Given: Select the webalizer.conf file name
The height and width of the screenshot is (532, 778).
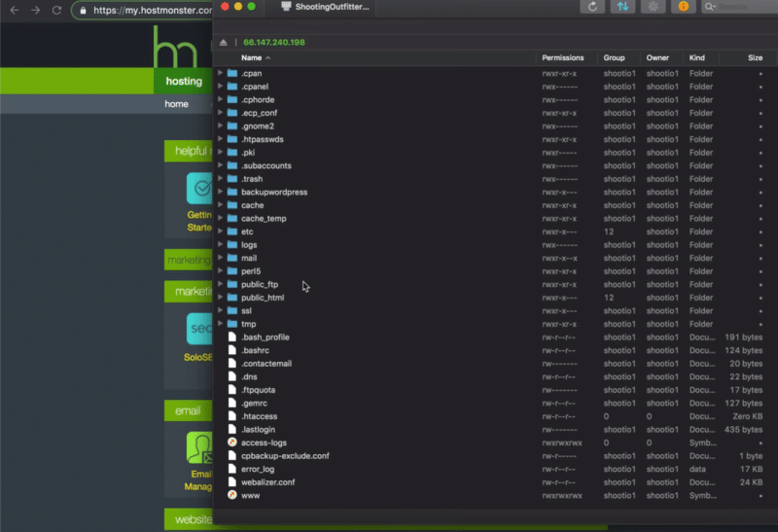Looking at the screenshot, I should (268, 482).
